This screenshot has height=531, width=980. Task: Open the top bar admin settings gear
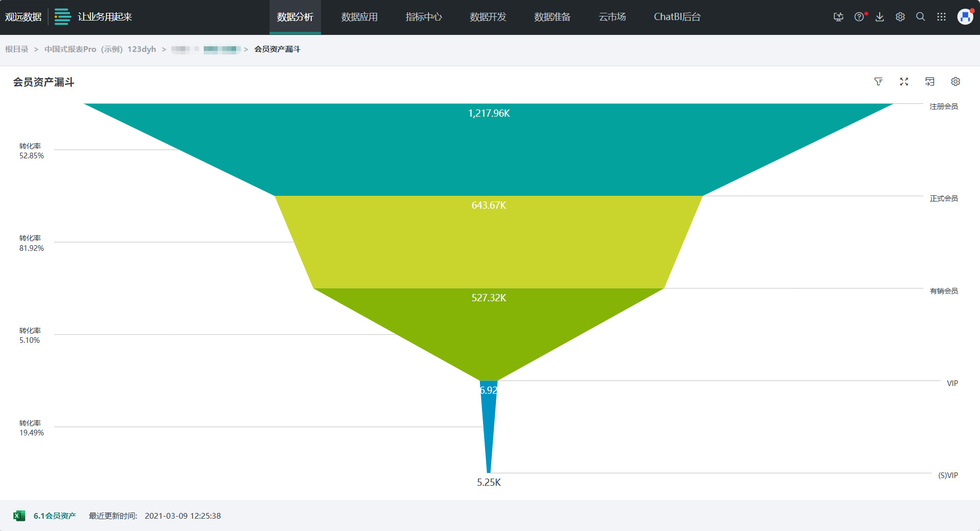[x=900, y=17]
